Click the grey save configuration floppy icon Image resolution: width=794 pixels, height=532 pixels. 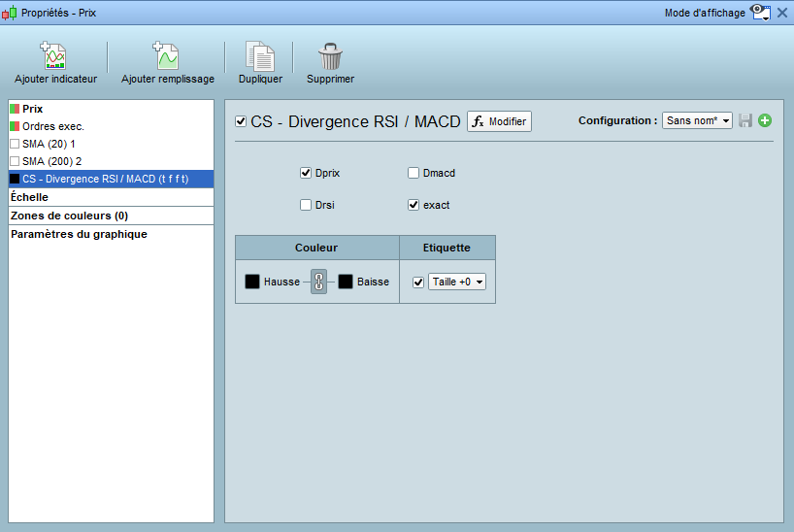tap(744, 120)
